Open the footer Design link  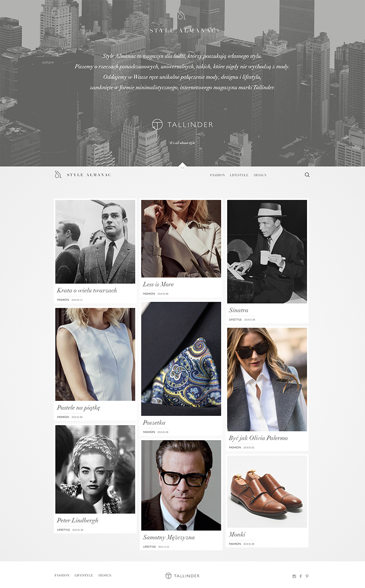(x=105, y=575)
